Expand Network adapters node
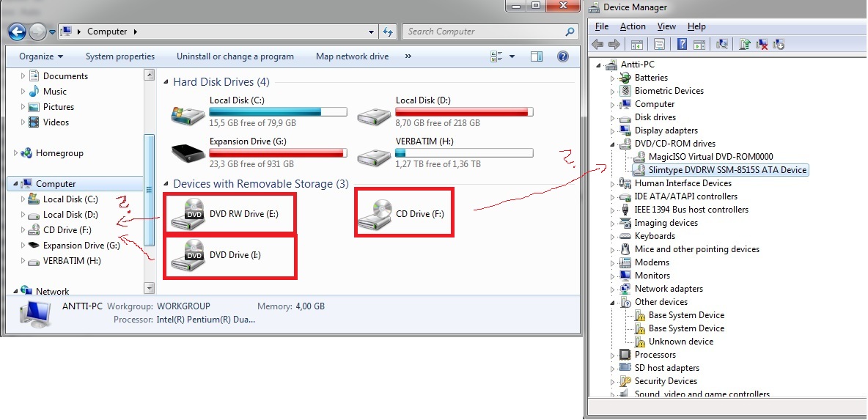The image size is (868, 420). click(613, 290)
